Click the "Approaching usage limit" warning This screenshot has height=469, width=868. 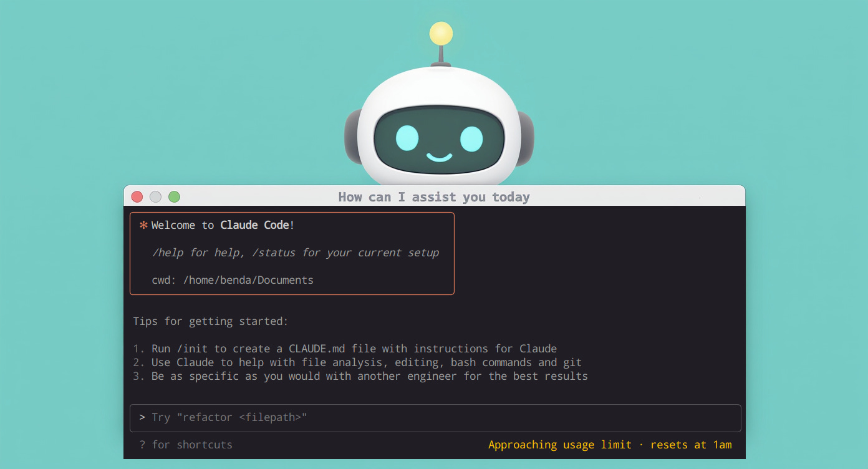610,445
